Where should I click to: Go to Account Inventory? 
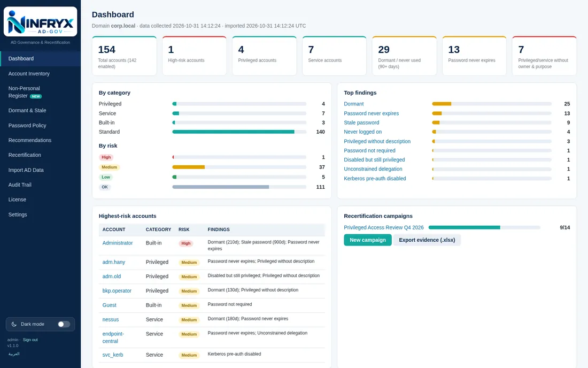tap(41, 73)
